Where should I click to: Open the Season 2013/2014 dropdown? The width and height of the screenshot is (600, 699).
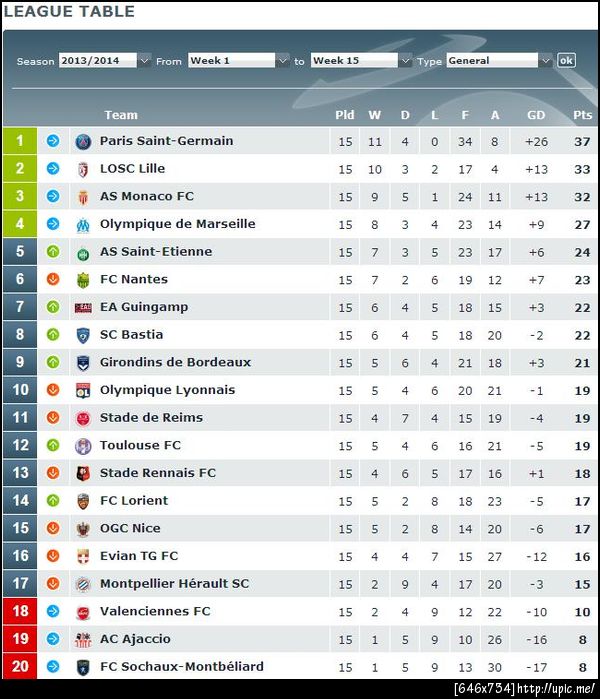tap(105, 61)
